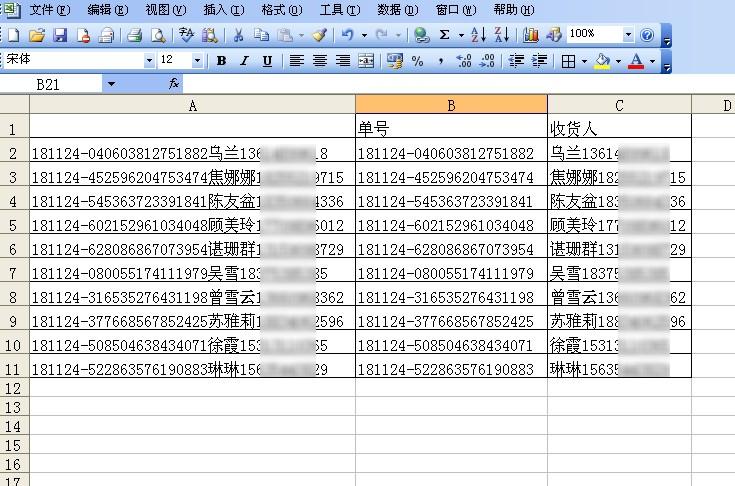This screenshot has width=735, height=486.
Task: Open the 视图 (View) menu
Action: point(166,9)
